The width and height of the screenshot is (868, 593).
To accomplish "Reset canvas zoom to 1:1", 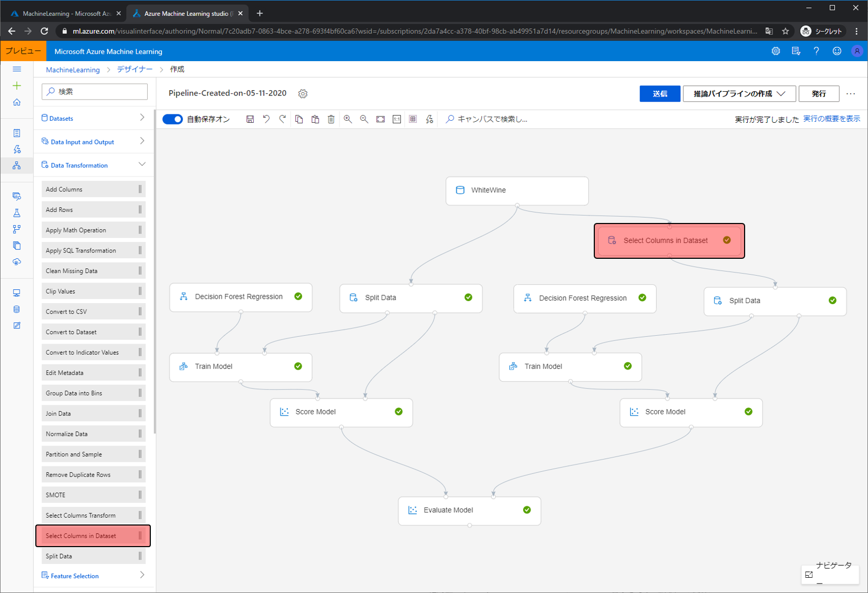I will click(397, 119).
